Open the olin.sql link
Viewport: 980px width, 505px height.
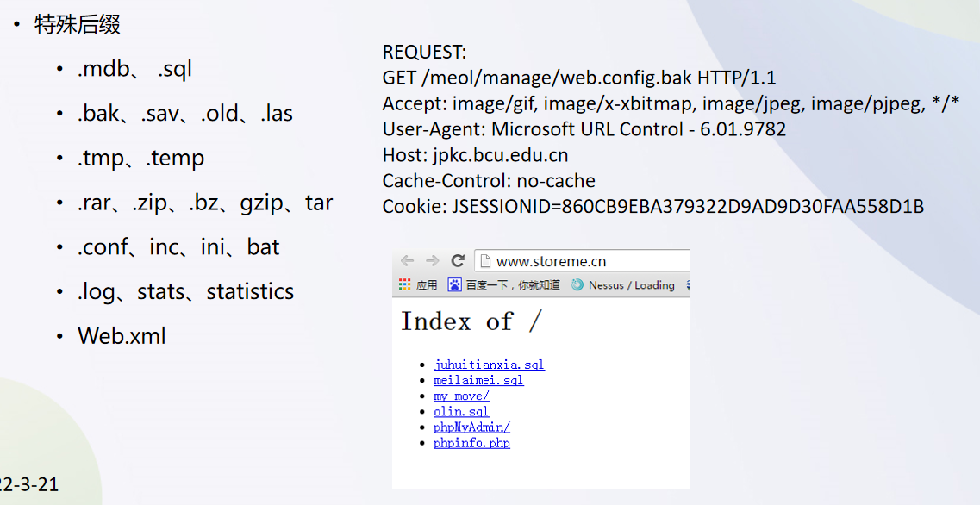coord(461,411)
